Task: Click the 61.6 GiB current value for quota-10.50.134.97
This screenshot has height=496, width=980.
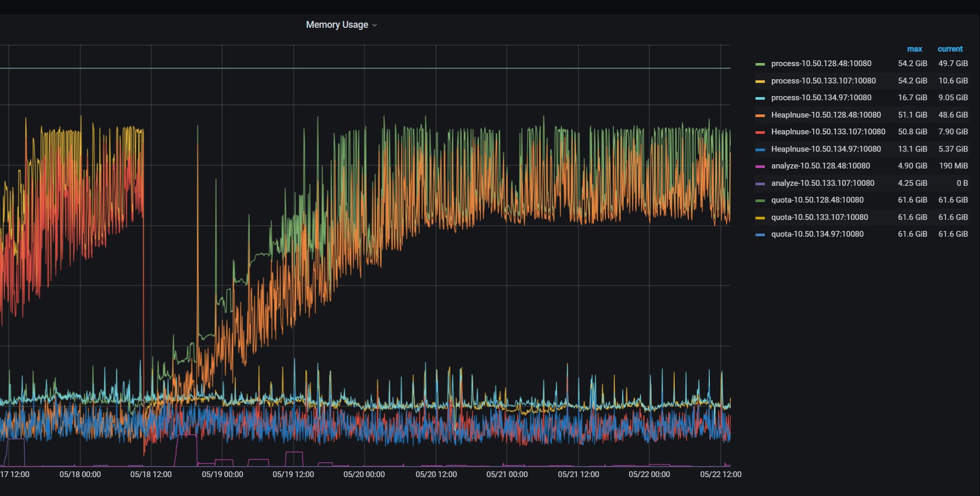Action: (x=953, y=234)
